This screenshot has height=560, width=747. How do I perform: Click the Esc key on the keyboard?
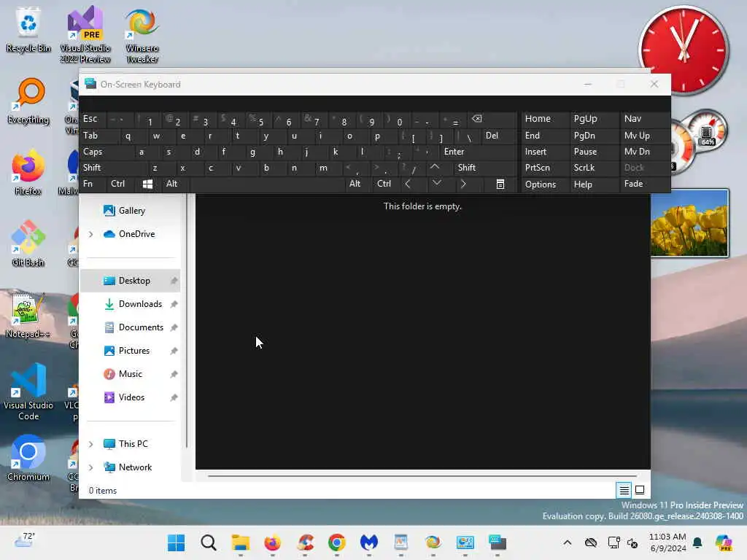[x=93, y=119]
